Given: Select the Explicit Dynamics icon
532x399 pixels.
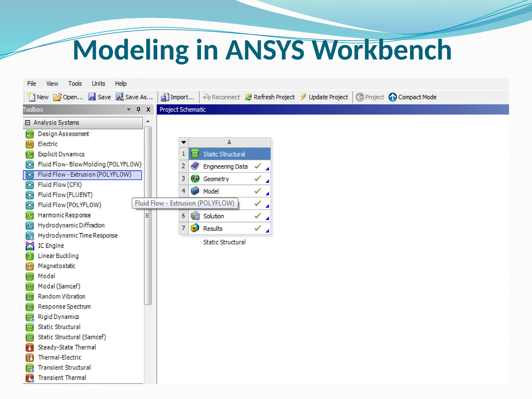Looking at the screenshot, I should [x=30, y=154].
